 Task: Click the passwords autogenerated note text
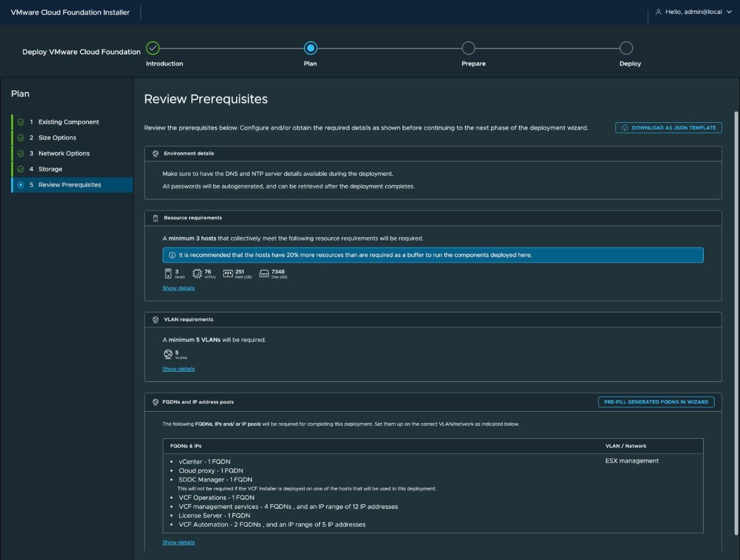pos(288,186)
